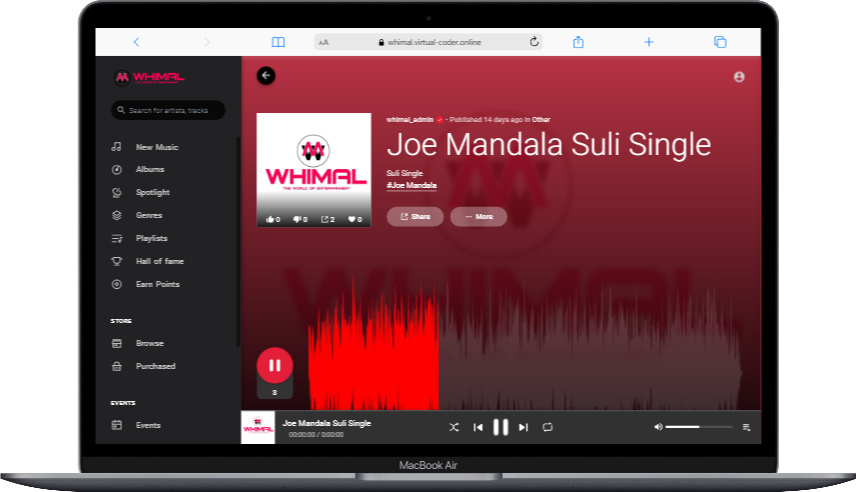Go to the previous track
The width and height of the screenshot is (856, 492).
click(478, 427)
